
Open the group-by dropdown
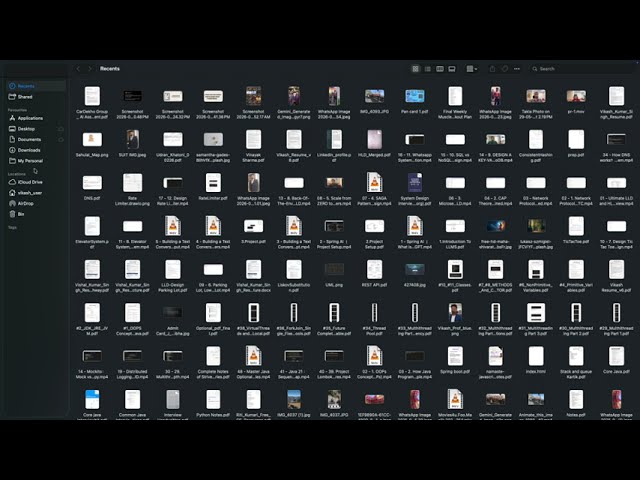[472, 69]
